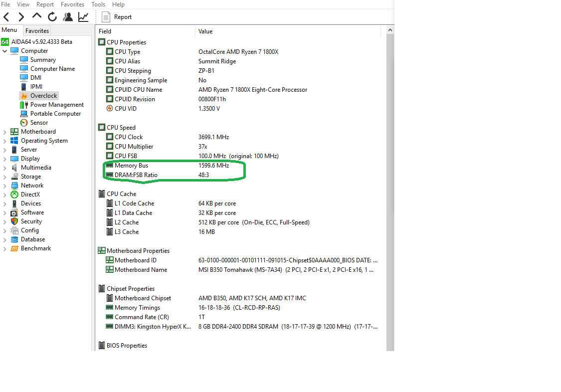
Task: Select the Sensor gauge icon
Action: tap(24, 123)
